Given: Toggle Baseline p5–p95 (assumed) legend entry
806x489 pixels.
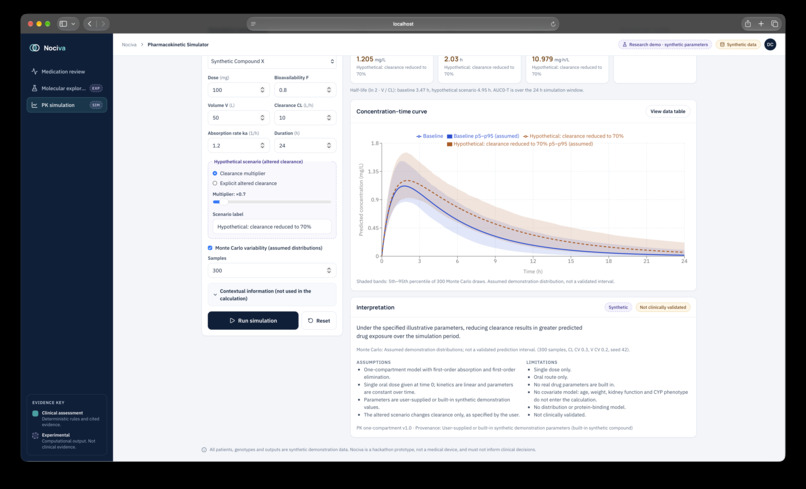Looking at the screenshot, I should pos(483,136).
